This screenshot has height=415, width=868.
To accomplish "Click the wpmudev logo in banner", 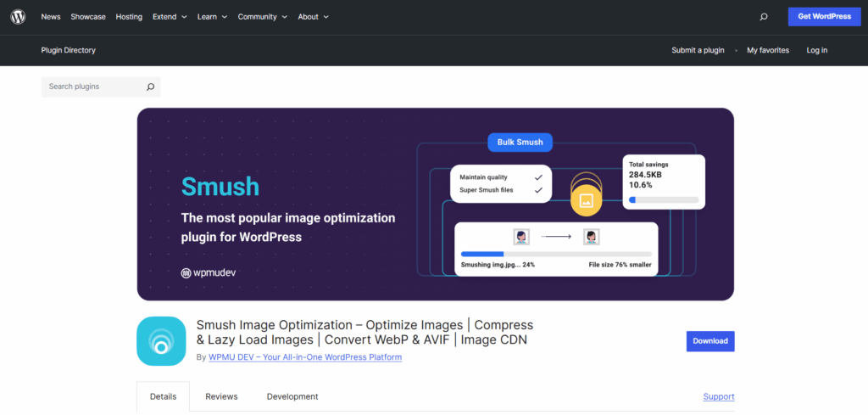I will pos(209,272).
